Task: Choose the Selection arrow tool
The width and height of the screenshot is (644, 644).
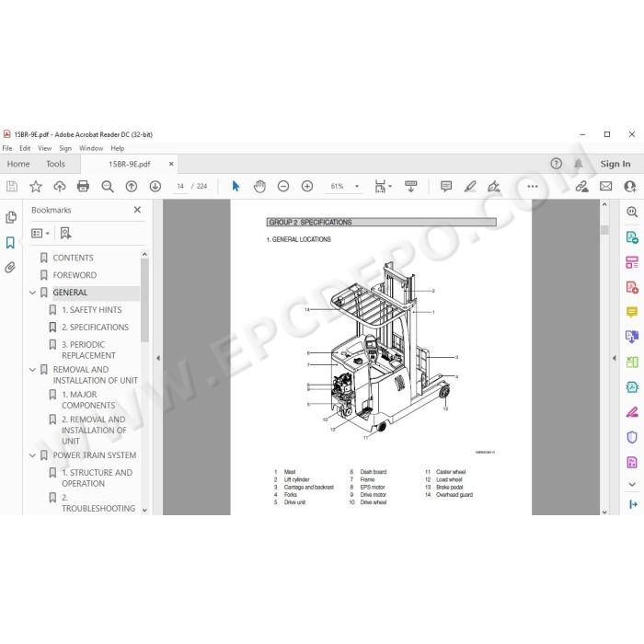Action: 236,186
